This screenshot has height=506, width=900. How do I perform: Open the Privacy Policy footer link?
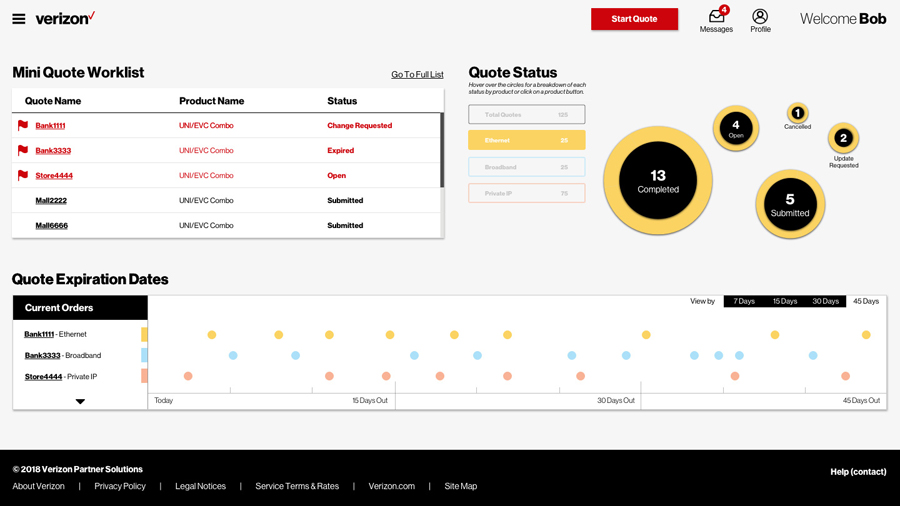(x=120, y=486)
